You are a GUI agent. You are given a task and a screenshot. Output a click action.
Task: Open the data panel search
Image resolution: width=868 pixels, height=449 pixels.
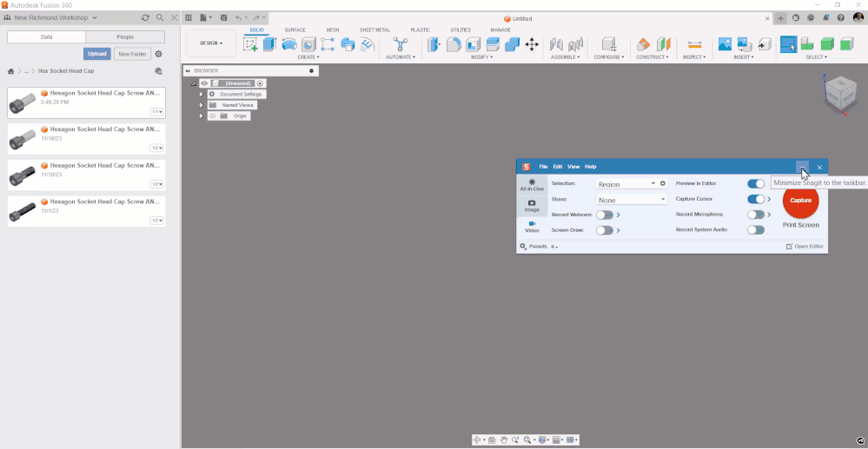click(160, 17)
